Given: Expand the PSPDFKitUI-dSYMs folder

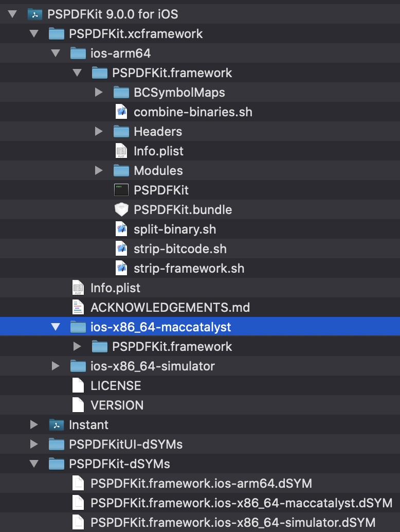Looking at the screenshot, I should (x=34, y=444).
